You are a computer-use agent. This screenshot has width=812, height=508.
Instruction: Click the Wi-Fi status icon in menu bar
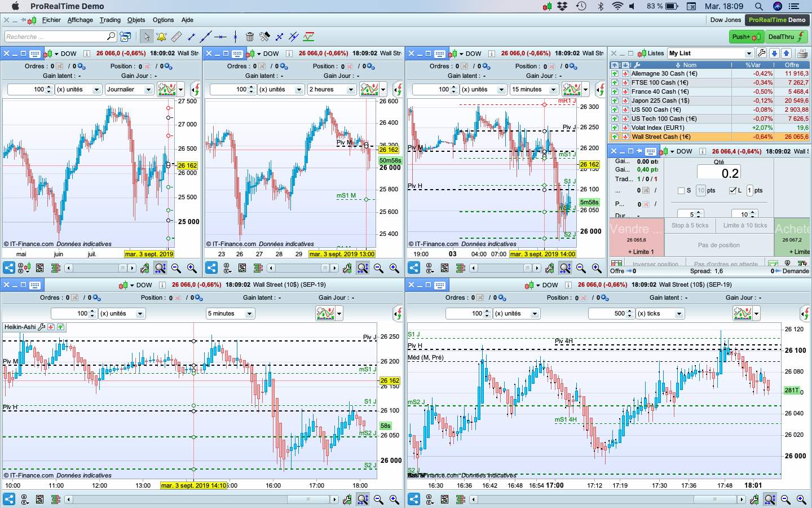tap(617, 6)
